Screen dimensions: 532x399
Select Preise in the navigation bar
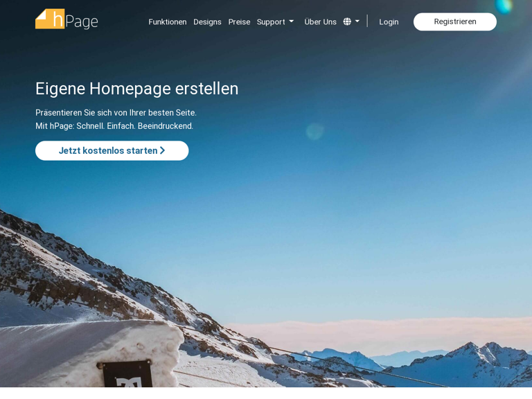(239, 21)
